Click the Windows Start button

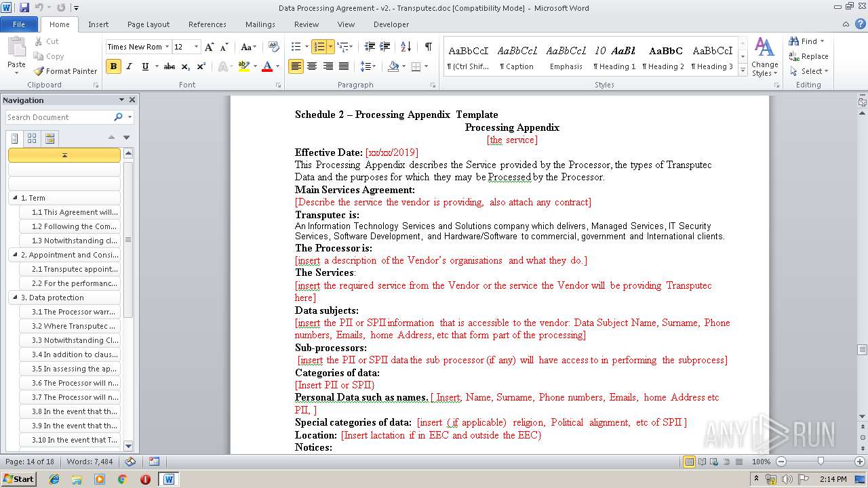click(x=18, y=479)
